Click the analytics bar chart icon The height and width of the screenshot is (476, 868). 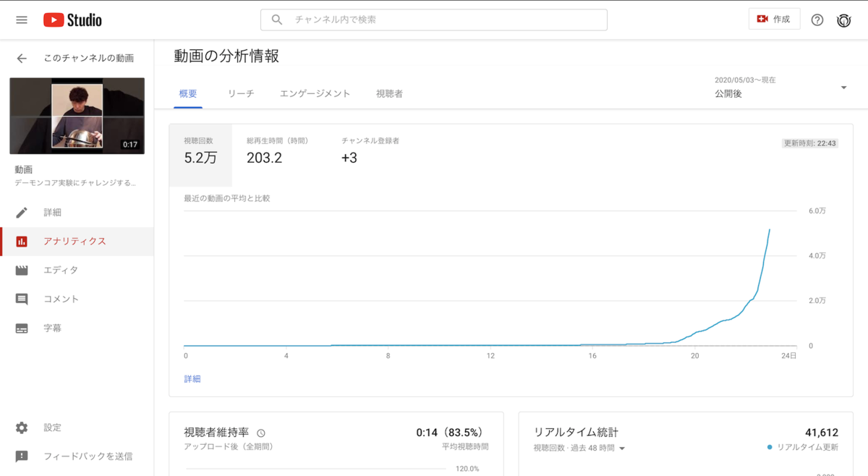pyautogui.click(x=22, y=242)
